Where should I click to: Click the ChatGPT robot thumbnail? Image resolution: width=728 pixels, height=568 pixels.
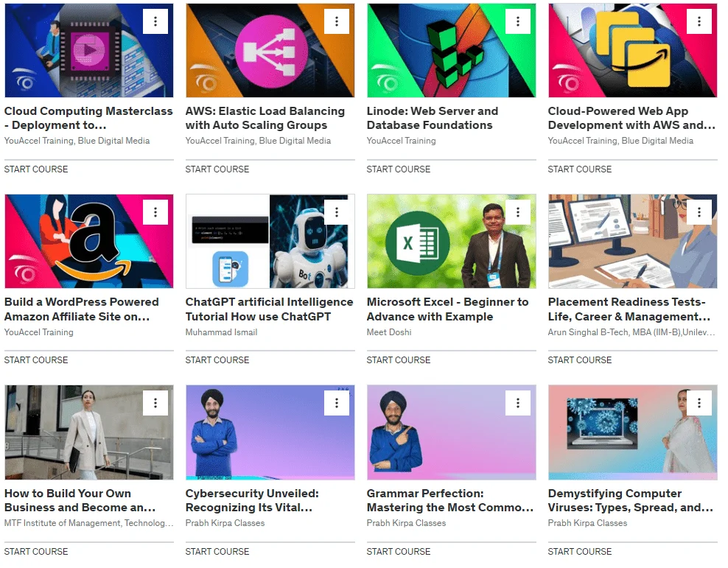pos(270,242)
